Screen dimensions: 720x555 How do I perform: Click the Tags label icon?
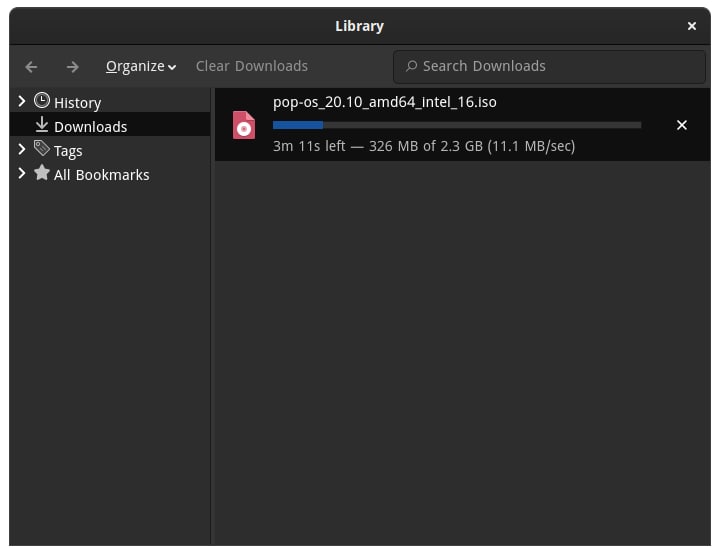tap(42, 148)
